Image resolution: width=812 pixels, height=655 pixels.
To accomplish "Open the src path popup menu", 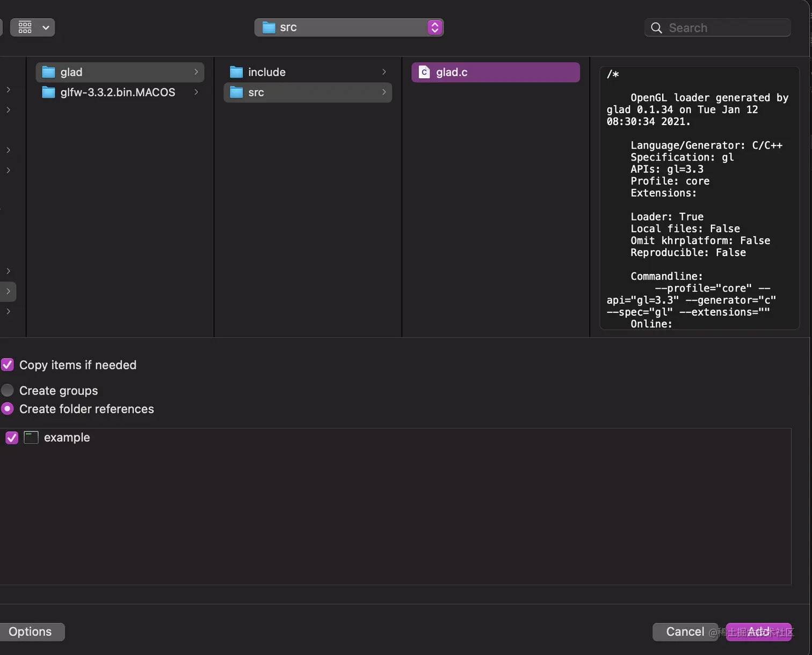I will (349, 27).
